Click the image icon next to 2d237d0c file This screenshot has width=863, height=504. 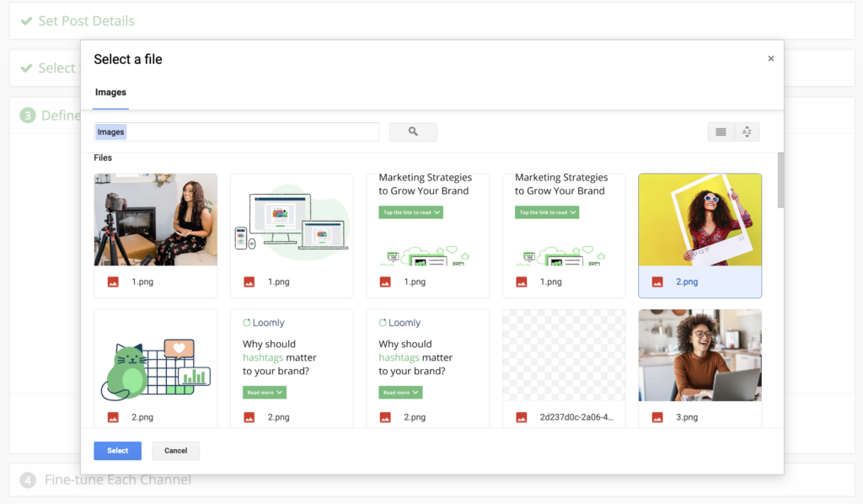(522, 416)
